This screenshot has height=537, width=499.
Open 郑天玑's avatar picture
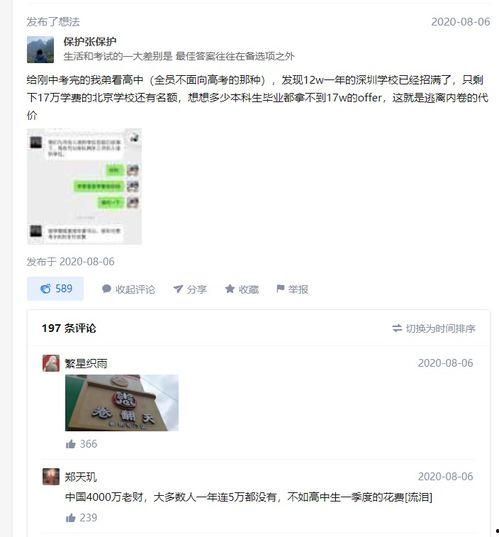51,477
